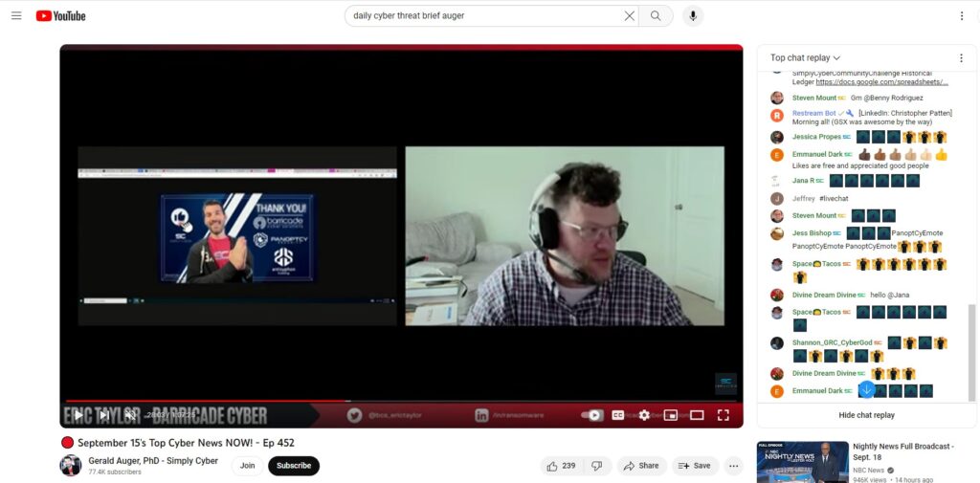The image size is (980, 483).
Task: Open the NBC News channel name
Action: click(869, 470)
